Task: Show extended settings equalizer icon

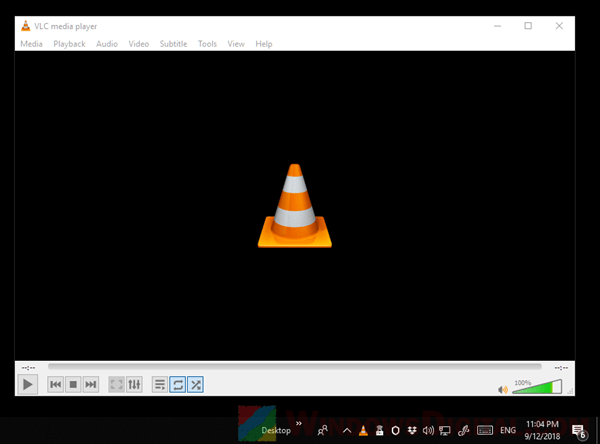Action: (134, 384)
